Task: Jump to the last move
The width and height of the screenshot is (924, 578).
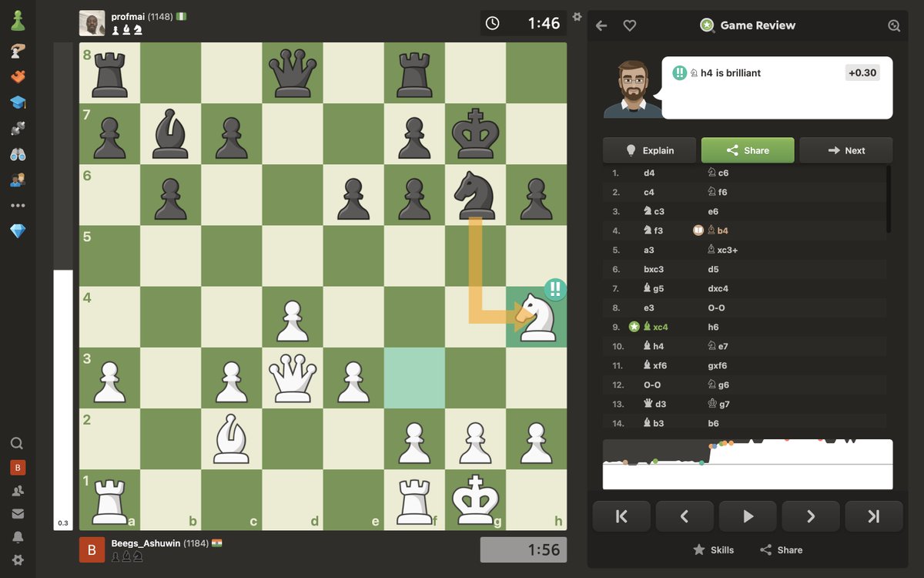Action: [x=874, y=516]
